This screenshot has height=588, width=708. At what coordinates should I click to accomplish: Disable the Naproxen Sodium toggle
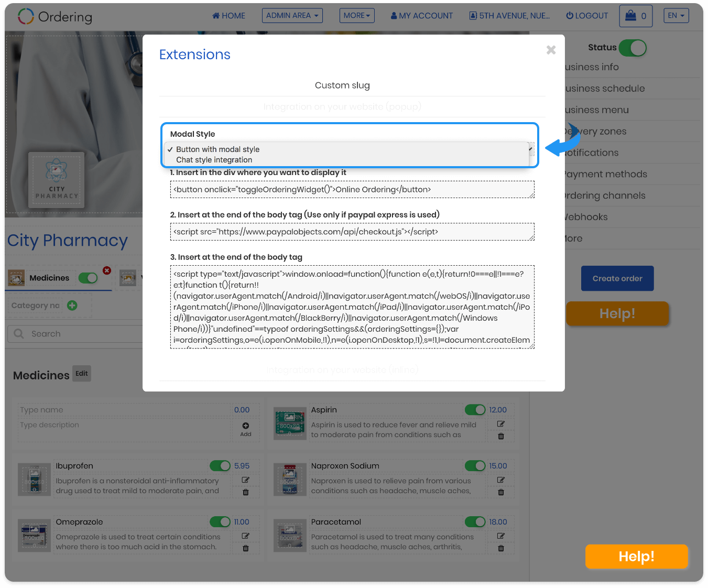tap(475, 466)
